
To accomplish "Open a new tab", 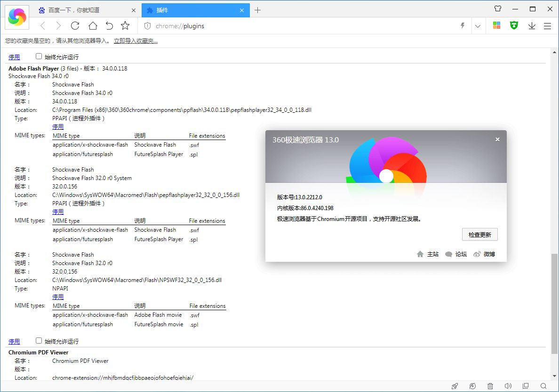I will [258, 10].
